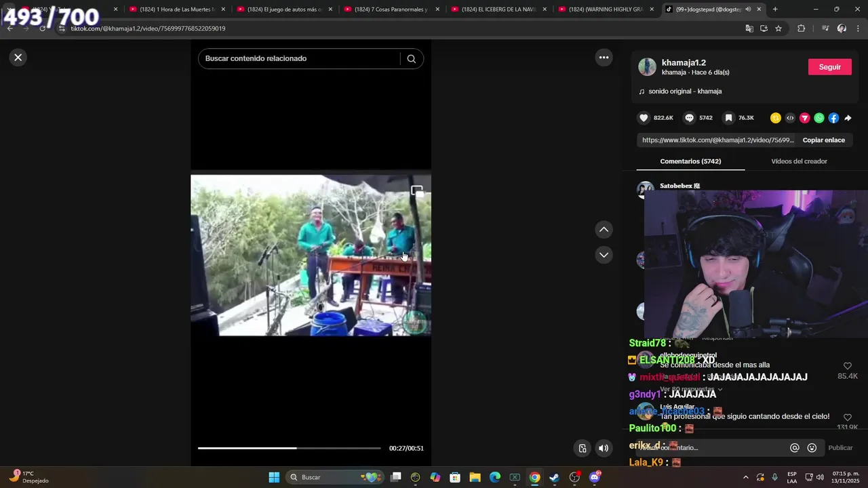Click the search magnifier in related content box
Screen dimensions: 868x488
[x=411, y=59]
